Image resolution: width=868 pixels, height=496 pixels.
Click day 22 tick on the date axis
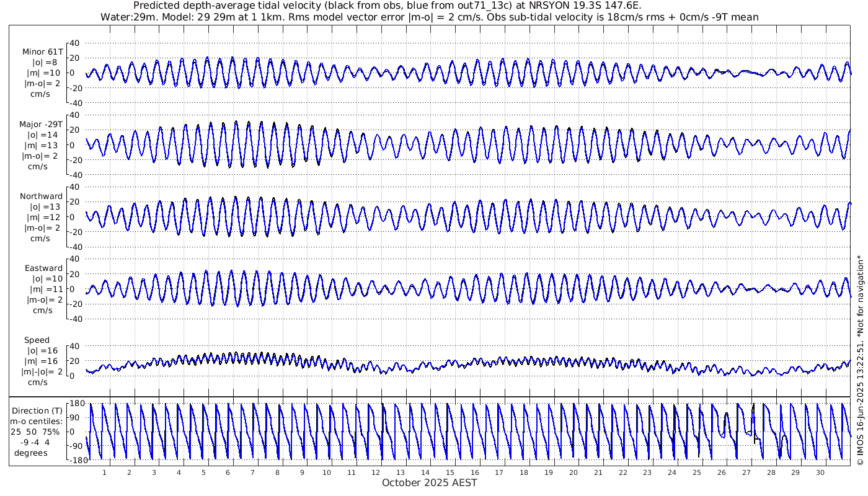(622, 472)
